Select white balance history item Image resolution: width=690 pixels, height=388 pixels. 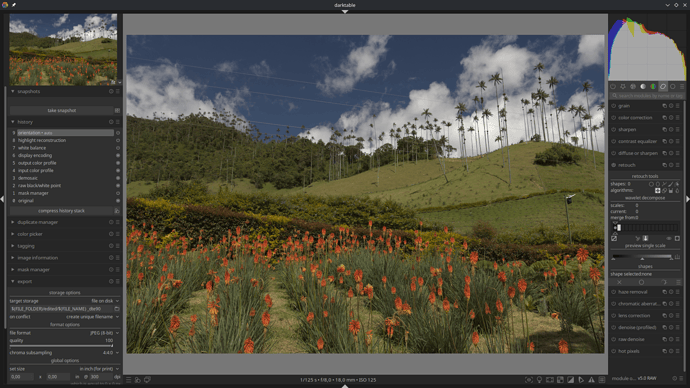pyautogui.click(x=32, y=148)
